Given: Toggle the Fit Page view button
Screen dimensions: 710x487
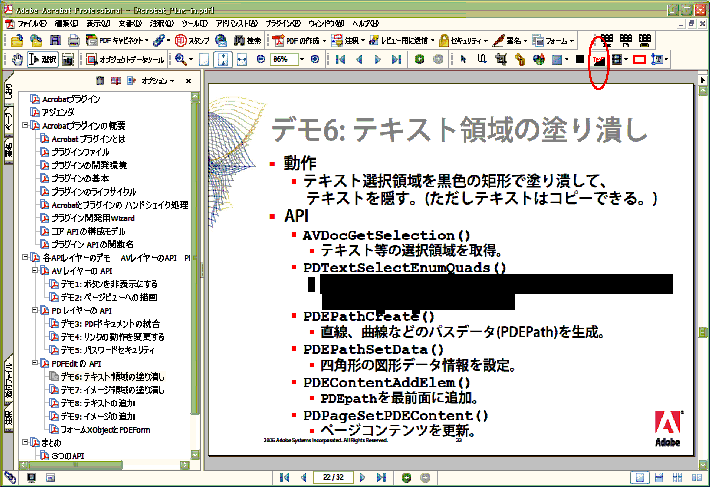Looking at the screenshot, I should tap(223, 59).
